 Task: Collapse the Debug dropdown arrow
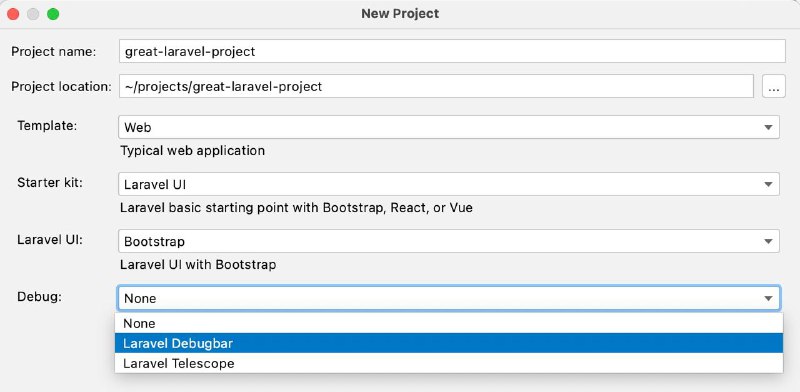[x=768, y=298]
